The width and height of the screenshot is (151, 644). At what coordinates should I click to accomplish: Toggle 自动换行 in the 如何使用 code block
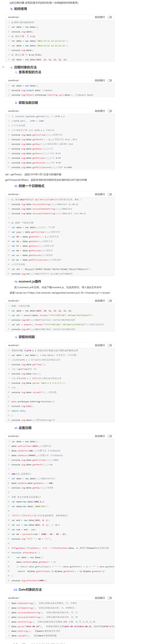click(x=110, y=17)
